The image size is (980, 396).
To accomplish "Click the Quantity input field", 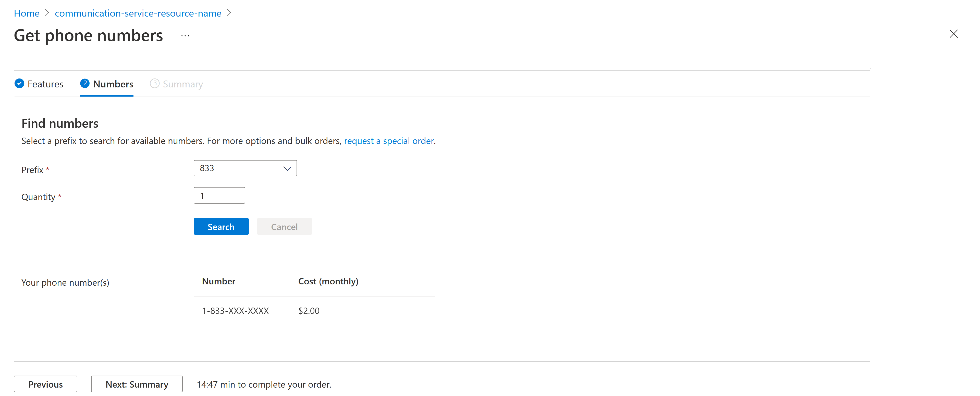I will point(219,196).
